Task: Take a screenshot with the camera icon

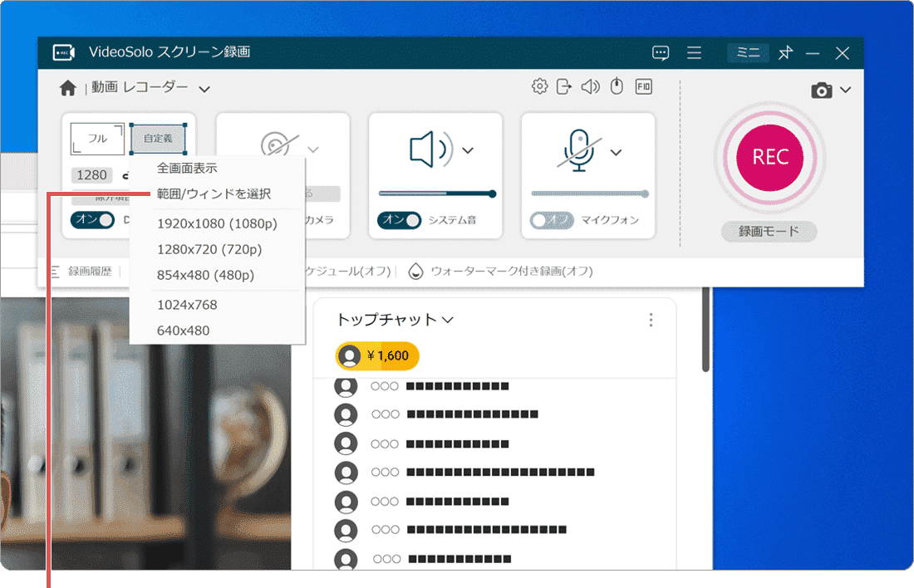Action: [x=823, y=90]
